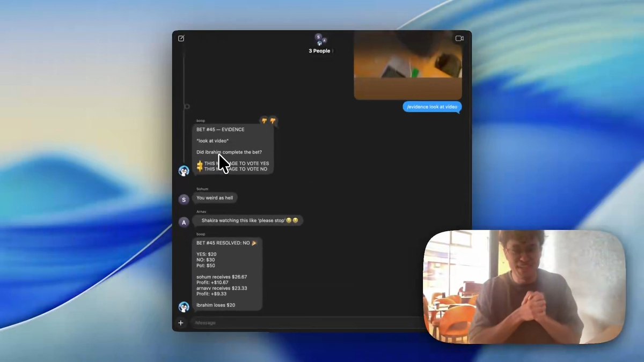The height and width of the screenshot is (362, 644).
Task: Click the thumbs-down reactions on the evidence message
Action: pos(268,121)
